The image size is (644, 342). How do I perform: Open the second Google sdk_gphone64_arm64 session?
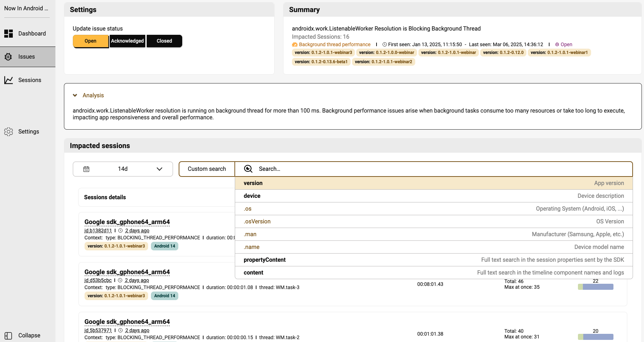[127, 272]
